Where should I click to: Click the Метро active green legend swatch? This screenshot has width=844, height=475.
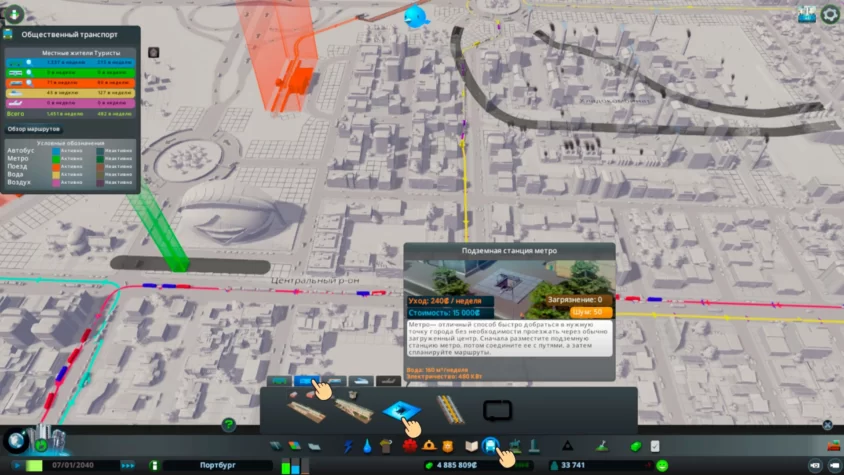coord(55,159)
